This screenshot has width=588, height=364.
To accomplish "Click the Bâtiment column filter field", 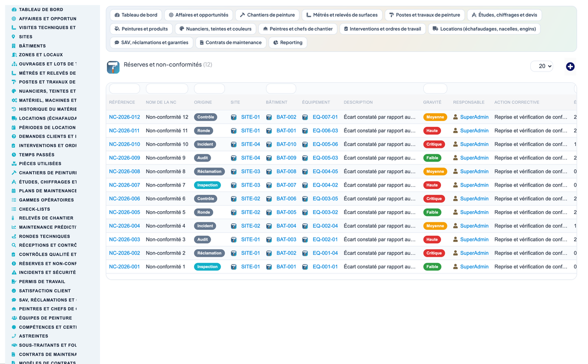I will (x=281, y=89).
